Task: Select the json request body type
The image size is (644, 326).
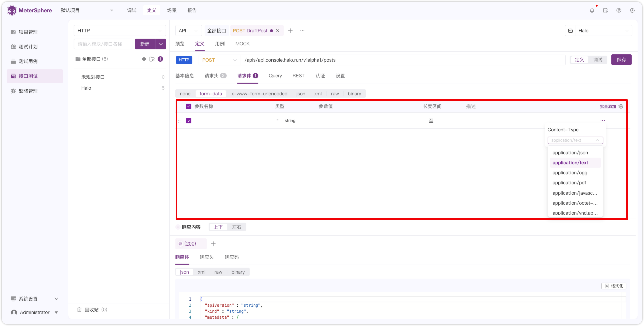Action: [301, 94]
